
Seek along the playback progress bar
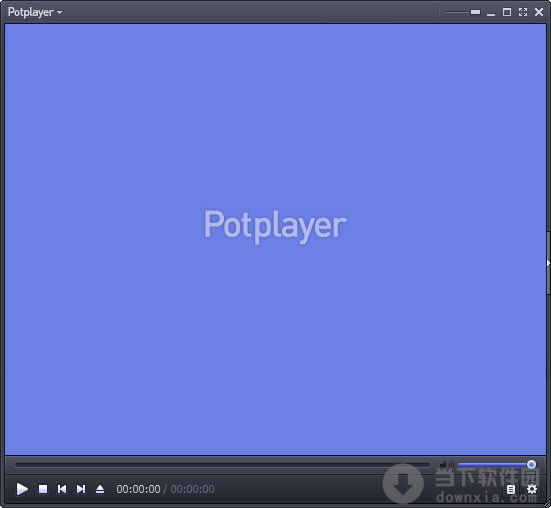coord(222,465)
